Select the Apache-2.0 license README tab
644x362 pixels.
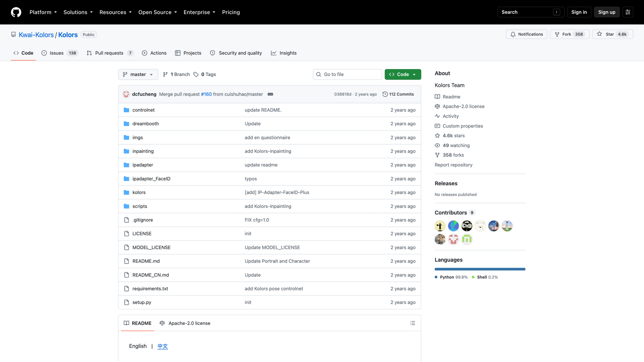pos(185,323)
